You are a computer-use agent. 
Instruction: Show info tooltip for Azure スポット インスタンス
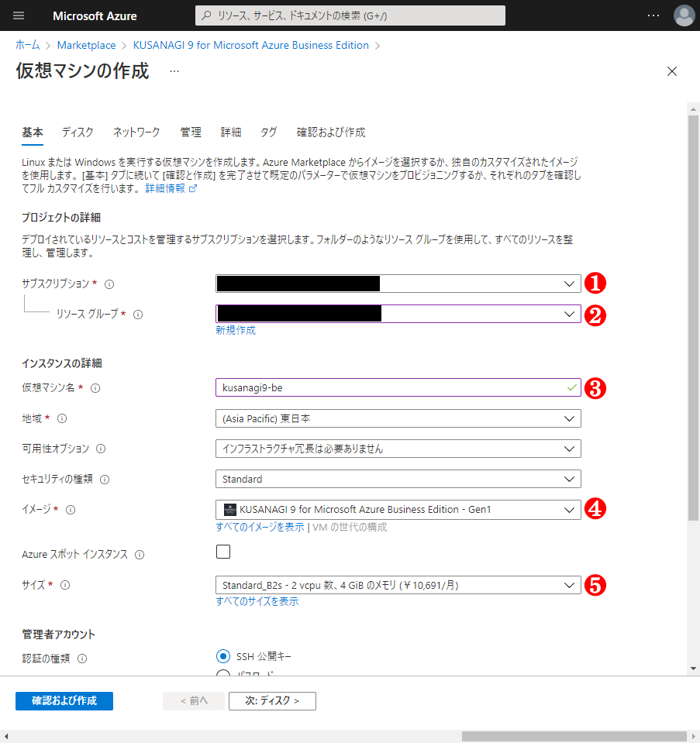pyautogui.click(x=140, y=555)
